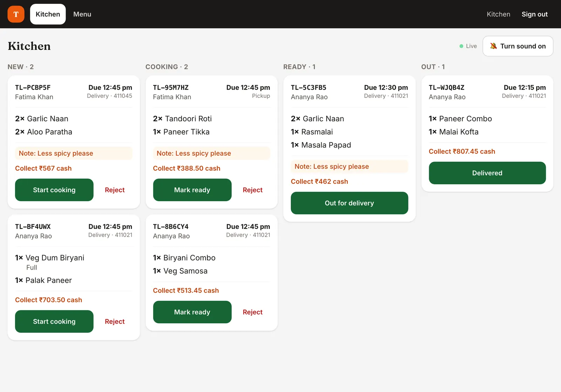Select the READY · 1 column header
Image resolution: width=561 pixels, height=392 pixels.
tap(299, 67)
